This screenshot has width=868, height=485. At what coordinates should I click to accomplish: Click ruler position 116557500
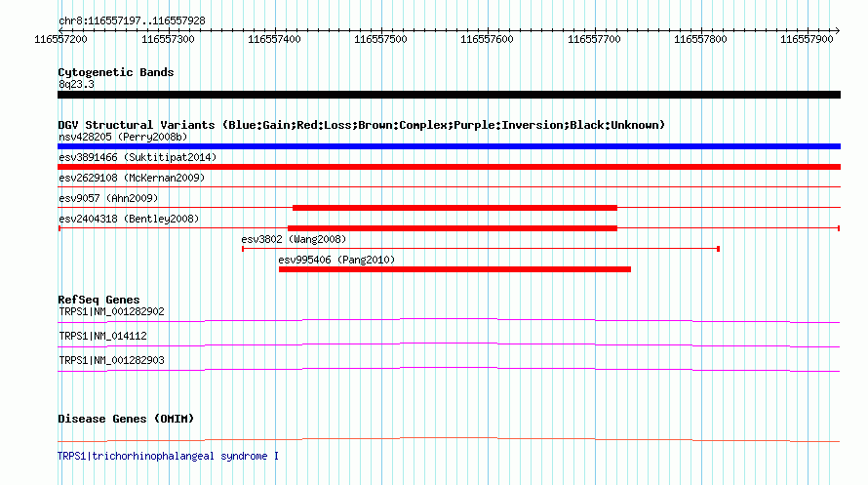(x=380, y=39)
